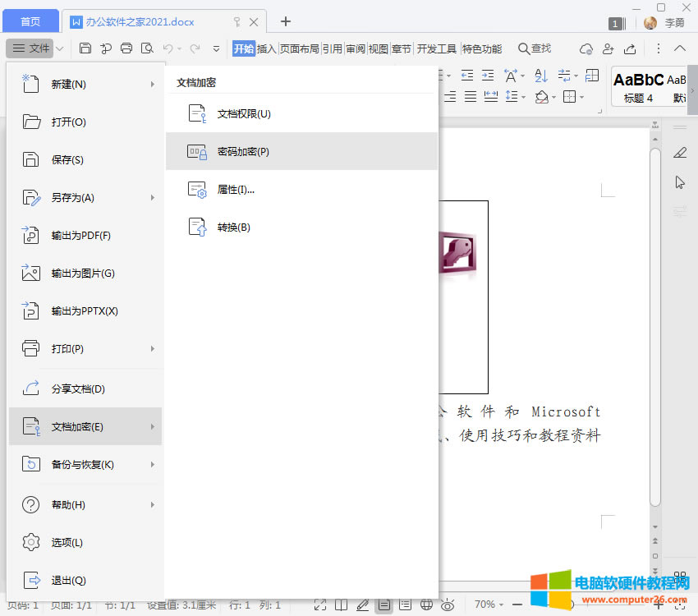The image size is (698, 616).
Task: Click Output as Picture (输出为图片) icon
Action: [x=31, y=274]
